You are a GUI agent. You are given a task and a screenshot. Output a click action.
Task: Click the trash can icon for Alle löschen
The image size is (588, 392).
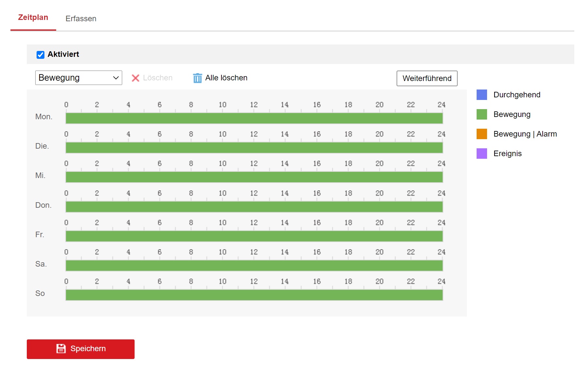click(x=197, y=78)
